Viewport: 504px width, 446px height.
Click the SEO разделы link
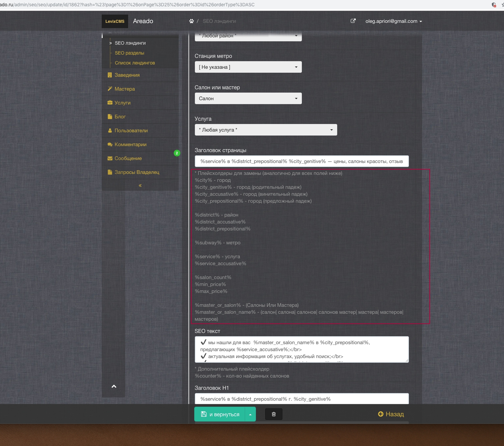[x=129, y=53]
